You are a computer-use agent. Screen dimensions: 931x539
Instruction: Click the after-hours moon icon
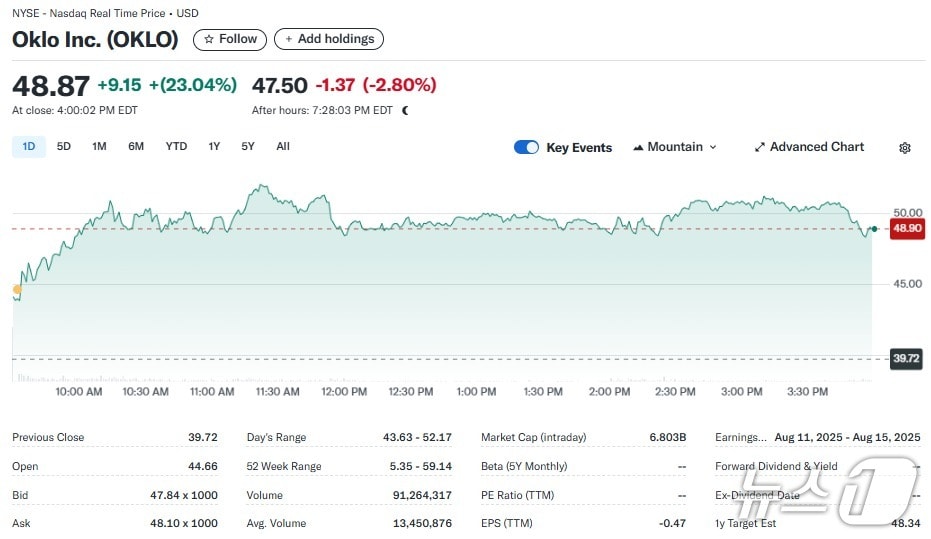[405, 111]
